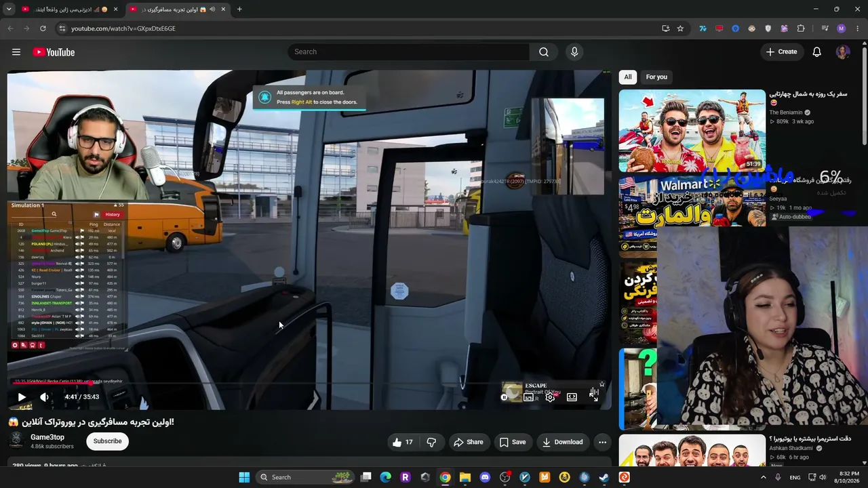Go to the YouTube home logo
Image resolution: width=868 pixels, height=488 pixels.
[54, 52]
